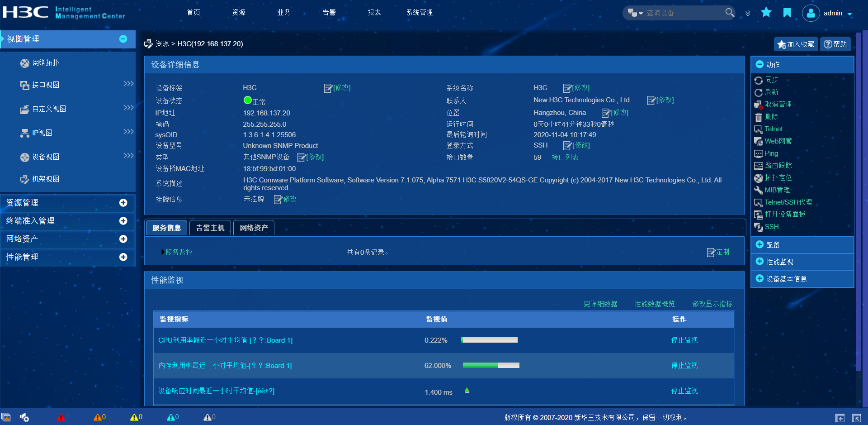
Task: Click the edit icon beside 设备标签
Action: [x=328, y=88]
